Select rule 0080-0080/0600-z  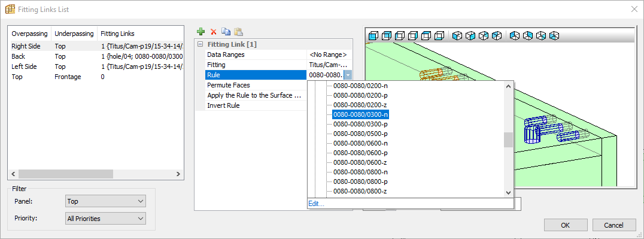pos(360,162)
